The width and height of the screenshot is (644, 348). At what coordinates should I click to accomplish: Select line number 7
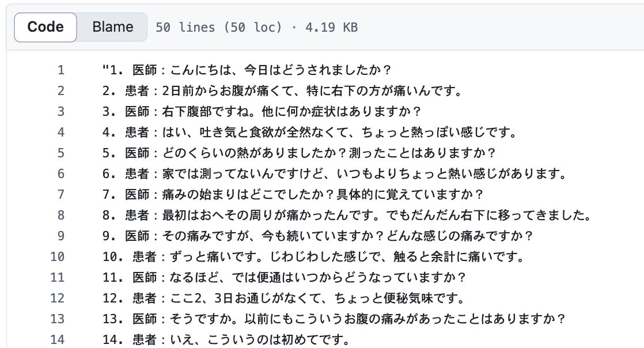click(x=61, y=195)
